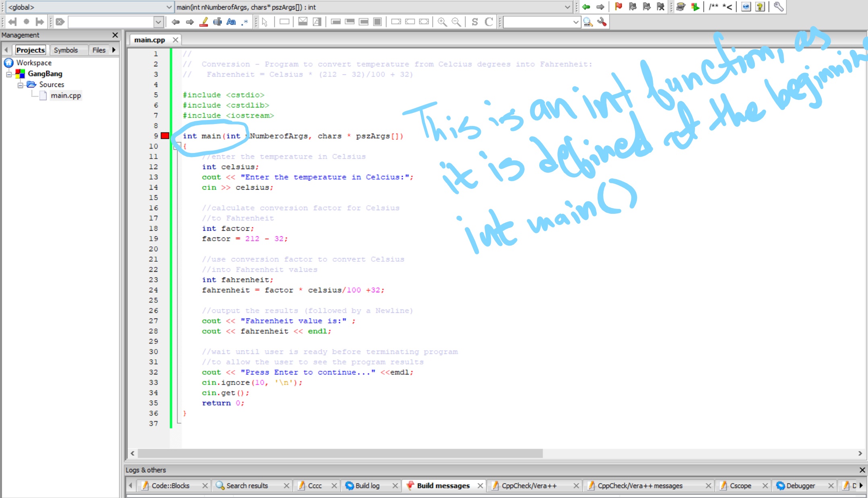Toggle the fold marker on line 10
Viewport: 868px width, 498px height.
pyautogui.click(x=176, y=147)
